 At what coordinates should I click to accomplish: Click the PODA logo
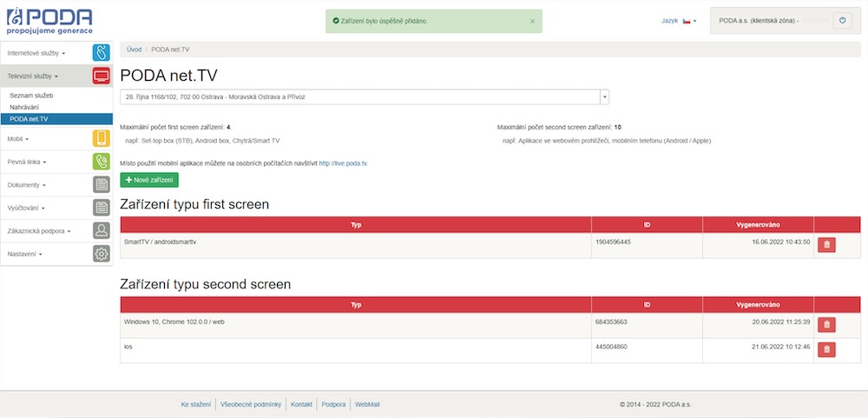[x=49, y=21]
